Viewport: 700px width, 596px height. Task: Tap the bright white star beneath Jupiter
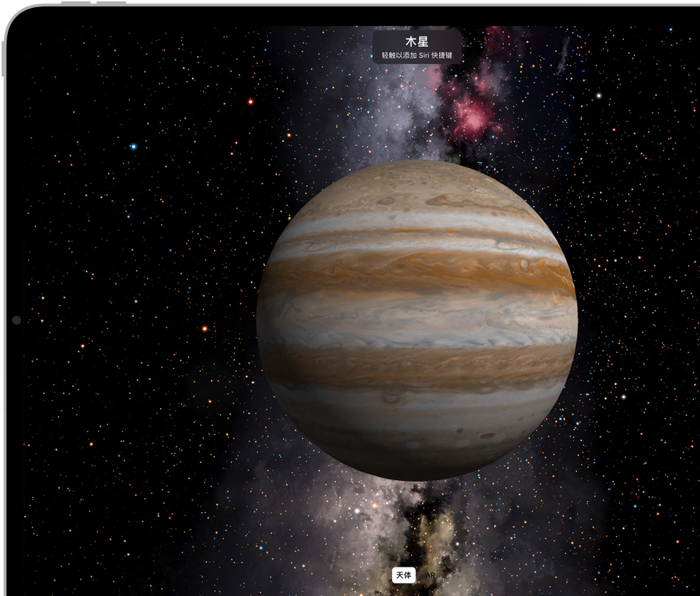357,510
